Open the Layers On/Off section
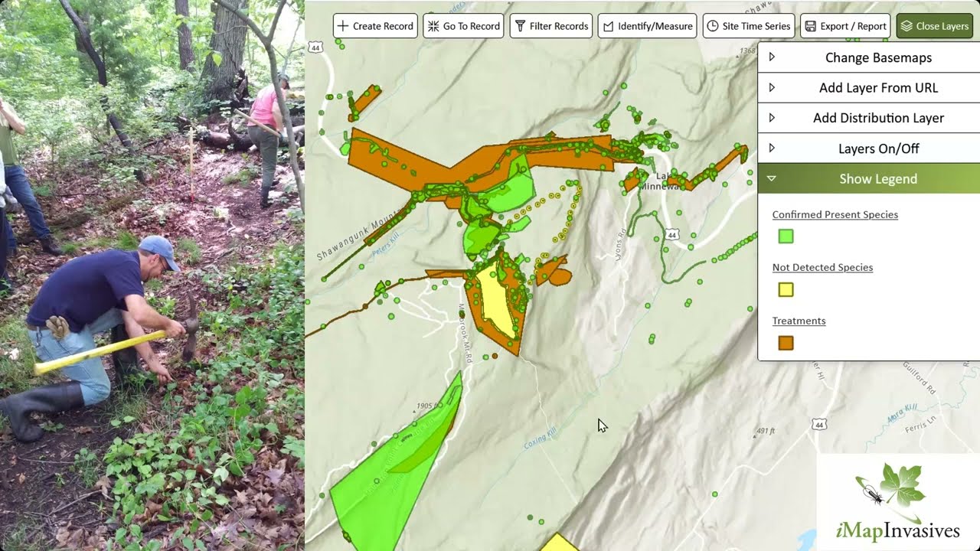Viewport: 980px width, 551px height. [x=869, y=148]
